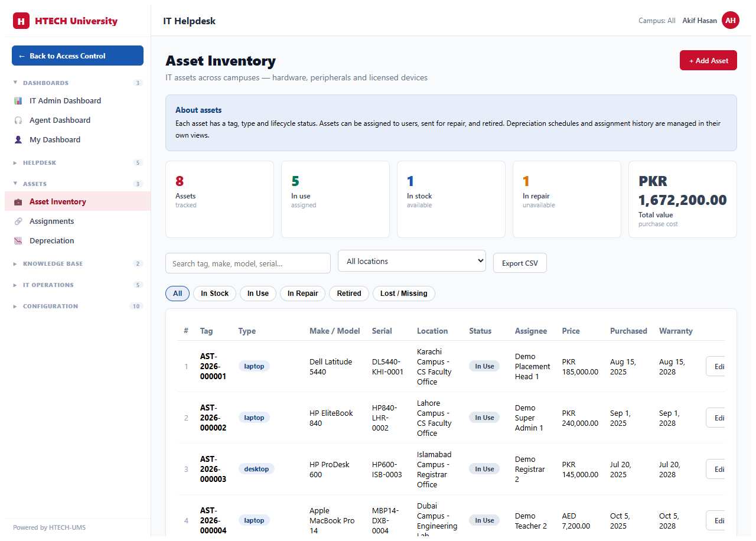This screenshot has width=756, height=541.
Task: Open the All locations dropdown
Action: click(412, 261)
